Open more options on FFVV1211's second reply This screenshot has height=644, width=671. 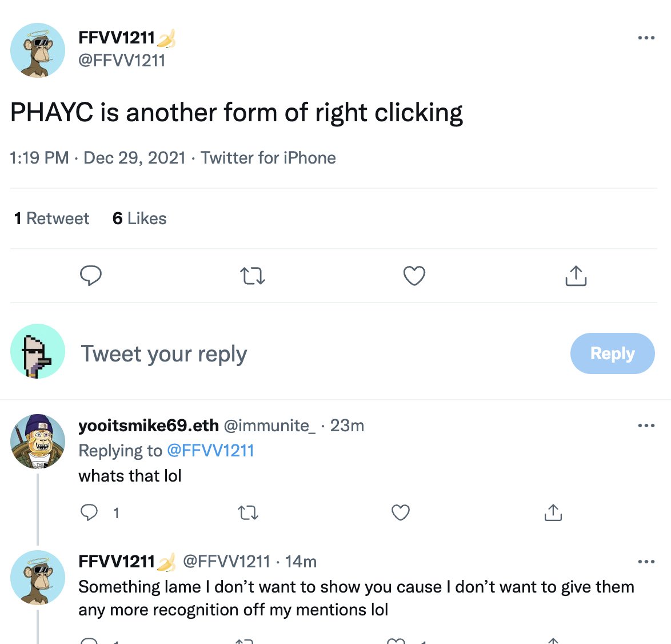(x=646, y=562)
